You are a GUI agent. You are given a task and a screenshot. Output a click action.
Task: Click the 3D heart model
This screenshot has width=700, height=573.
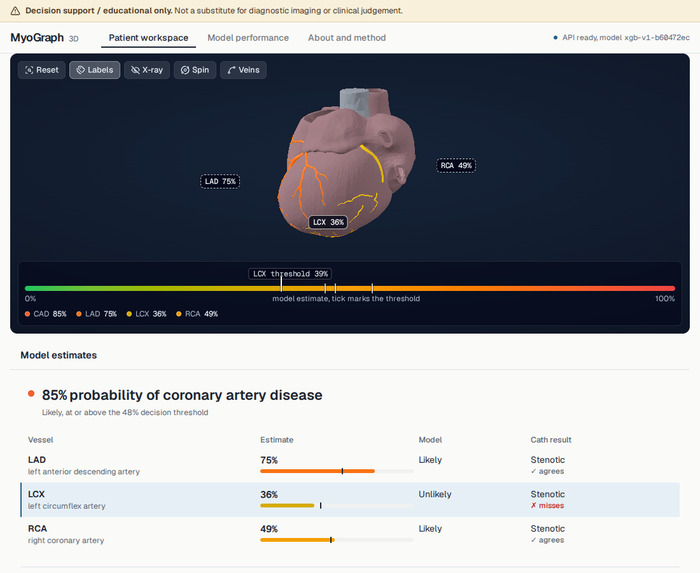[346, 163]
